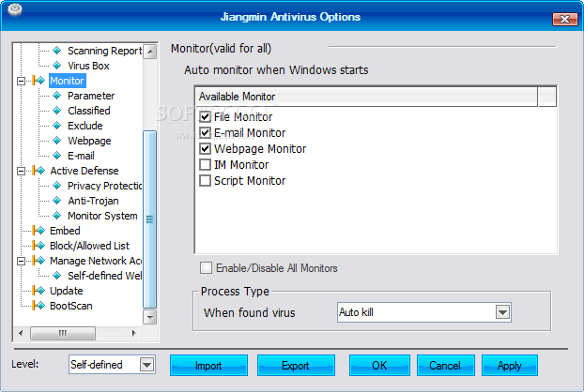The image size is (584, 392).
Task: Open the Exclude settings
Action: coord(85,126)
